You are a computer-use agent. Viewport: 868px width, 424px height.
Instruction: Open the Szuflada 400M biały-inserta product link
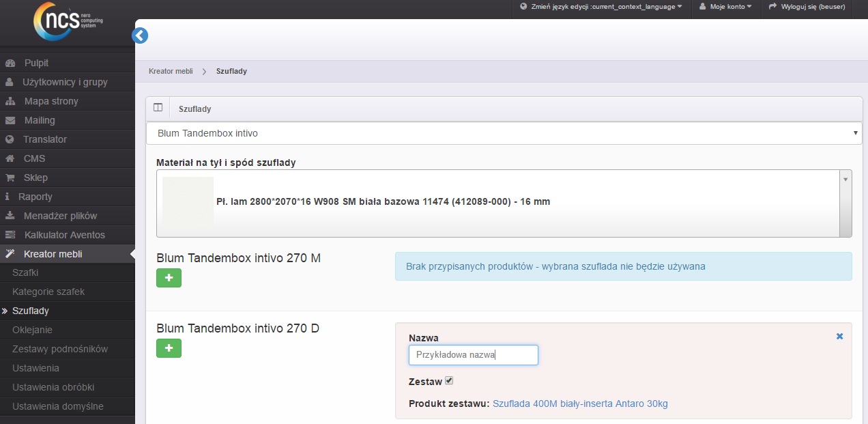click(580, 404)
